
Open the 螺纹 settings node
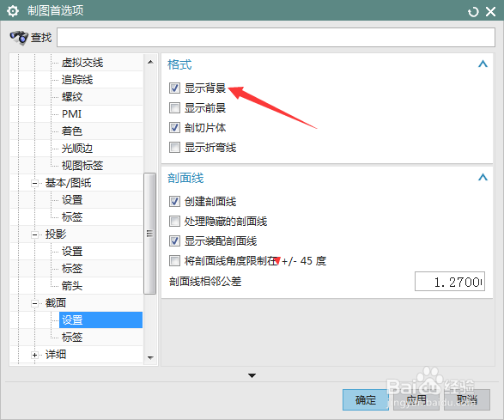pyautogui.click(x=72, y=97)
